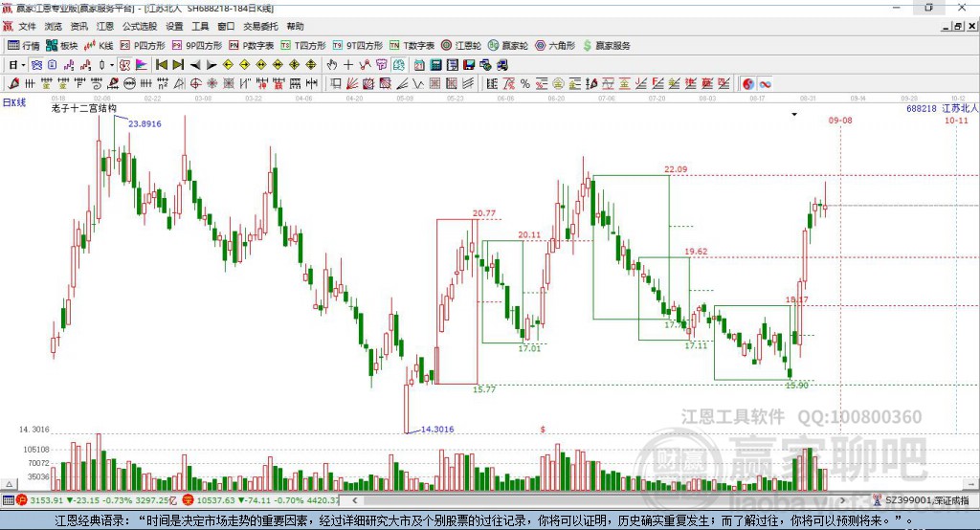This screenshot has height=530, width=980.
Task: Click the black right arrow icon
Action: point(212,65)
